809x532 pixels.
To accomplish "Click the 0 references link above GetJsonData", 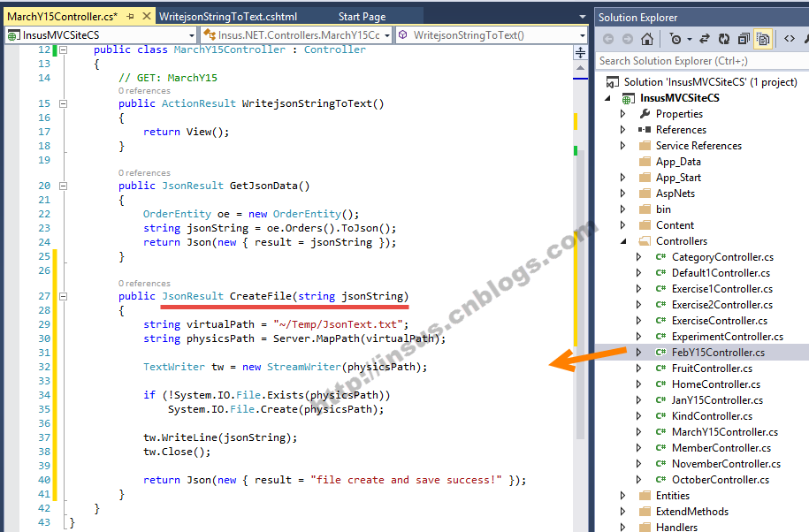I will coord(144,173).
